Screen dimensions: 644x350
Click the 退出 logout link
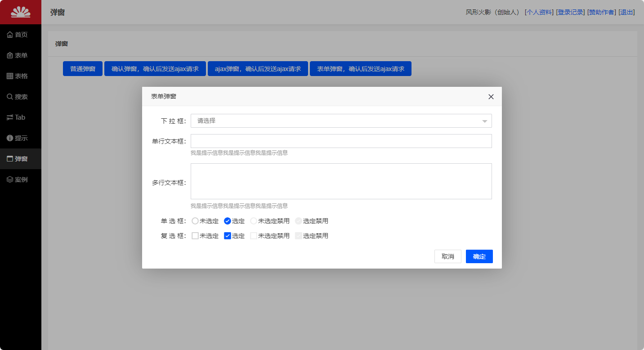click(627, 12)
